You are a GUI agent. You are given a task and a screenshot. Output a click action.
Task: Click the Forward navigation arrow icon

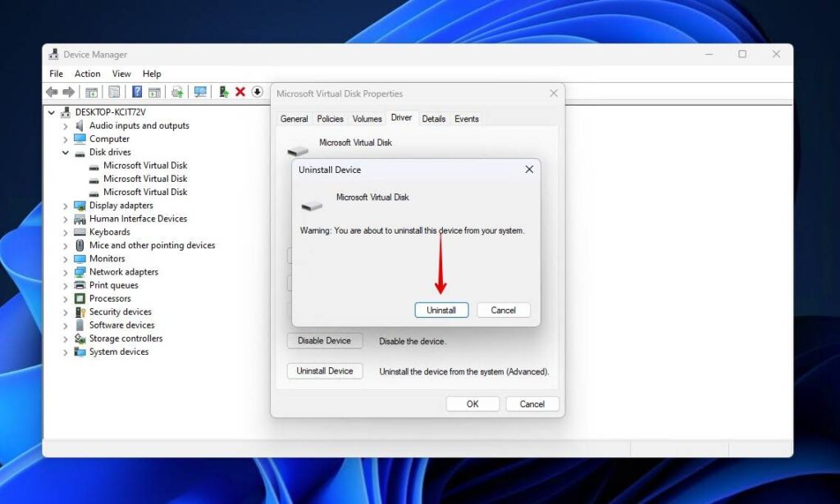point(69,92)
